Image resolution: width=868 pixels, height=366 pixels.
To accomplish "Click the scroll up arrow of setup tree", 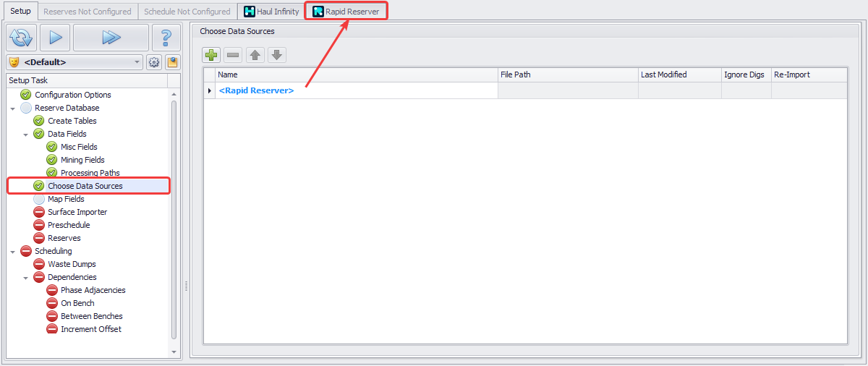I will (174, 94).
